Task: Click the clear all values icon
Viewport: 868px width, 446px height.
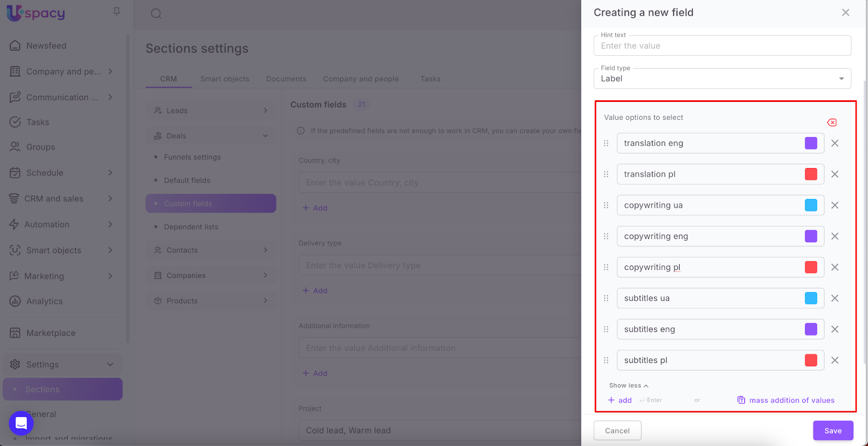Action: click(832, 122)
